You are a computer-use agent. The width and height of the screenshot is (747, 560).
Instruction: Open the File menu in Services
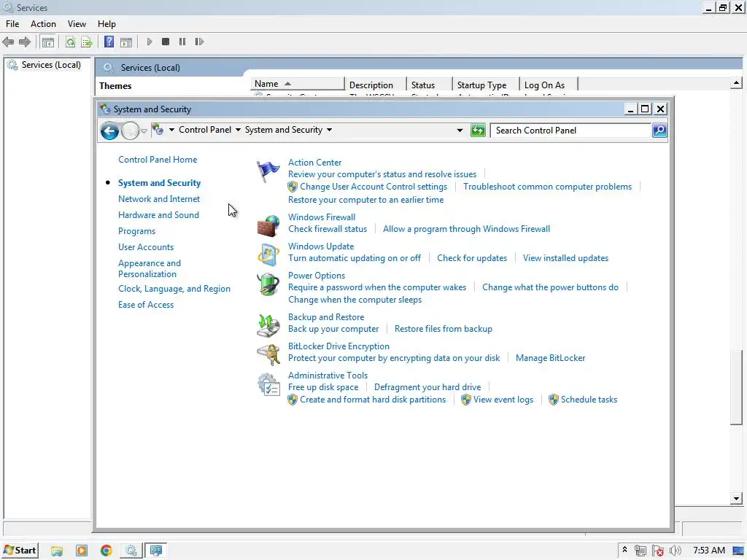pyautogui.click(x=12, y=24)
